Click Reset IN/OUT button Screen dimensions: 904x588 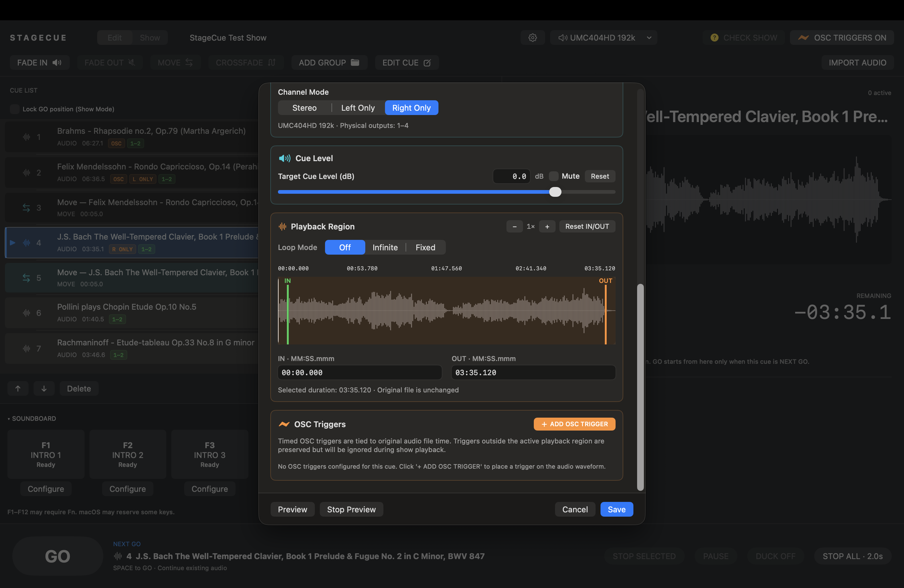point(587,226)
